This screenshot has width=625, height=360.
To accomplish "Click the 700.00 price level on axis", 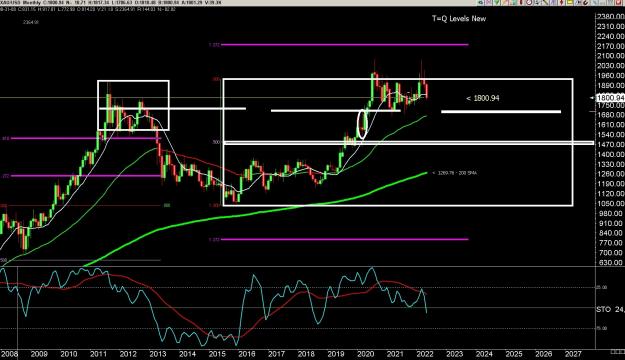I will click(x=612, y=253).
